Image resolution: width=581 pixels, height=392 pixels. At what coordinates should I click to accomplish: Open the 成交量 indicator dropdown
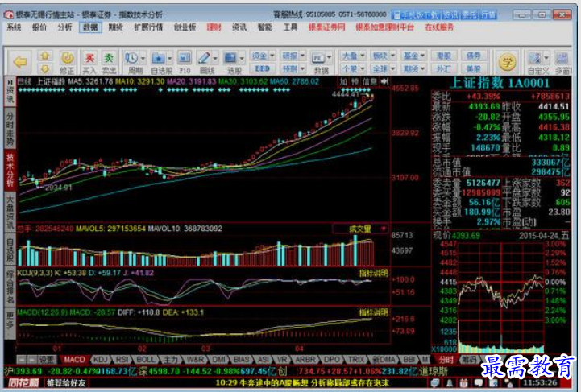[360, 229]
